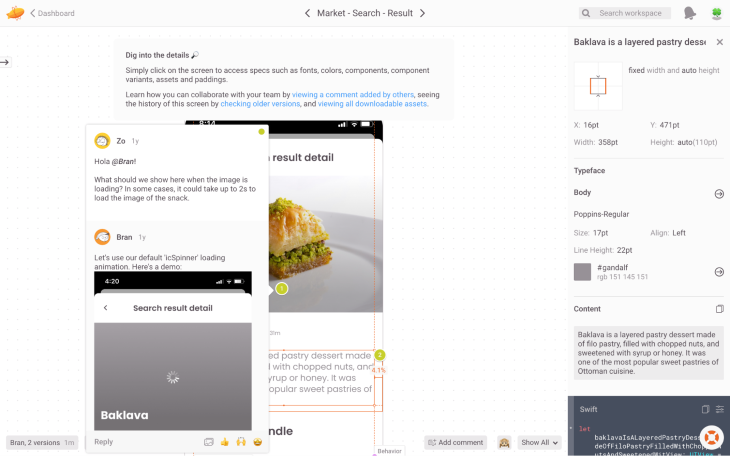Click the 'Width: 358pt' value

pyautogui.click(x=596, y=142)
